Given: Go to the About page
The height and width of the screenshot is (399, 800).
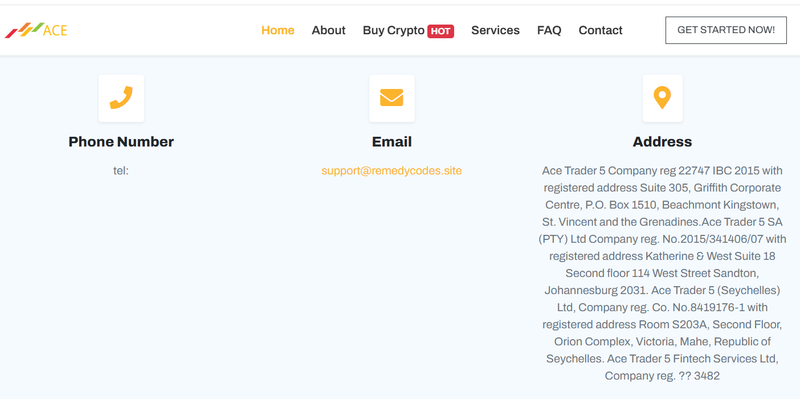Looking at the screenshot, I should [329, 30].
